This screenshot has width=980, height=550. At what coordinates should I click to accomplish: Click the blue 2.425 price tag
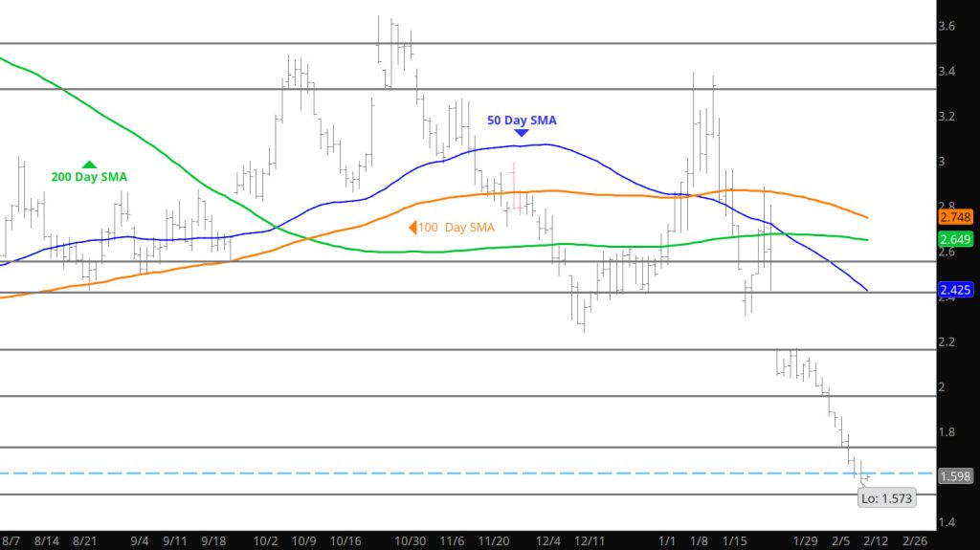tap(956, 290)
